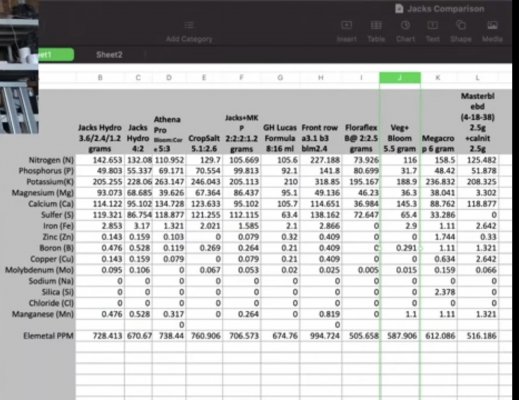The height and width of the screenshot is (400, 519).
Task: Select the Iron (Fe) row label
Action: [58, 226]
